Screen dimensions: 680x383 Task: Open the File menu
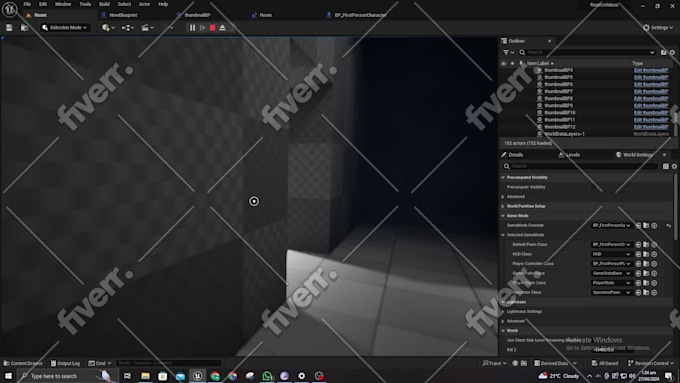point(27,4)
